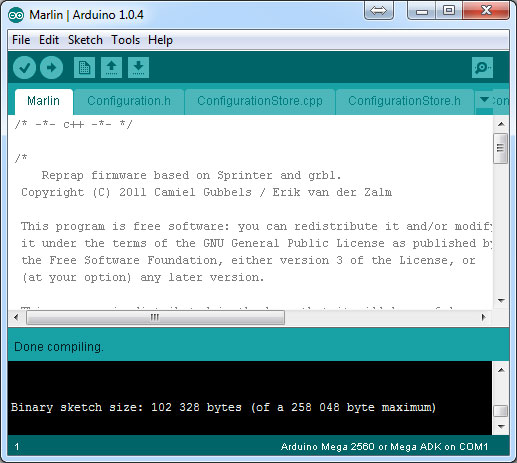Click the horizontal scrollbar right arrow
Viewport: 517px width, 463px height.
(x=484, y=317)
